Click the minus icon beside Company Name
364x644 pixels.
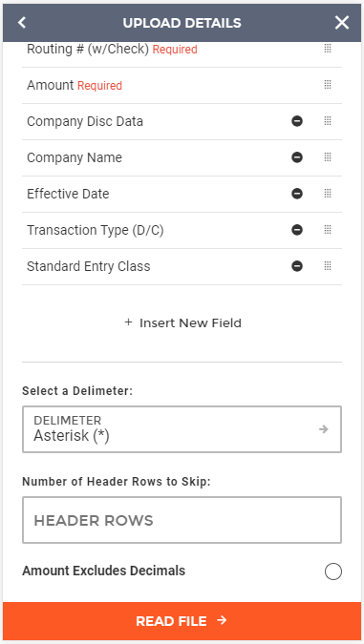coord(297,157)
